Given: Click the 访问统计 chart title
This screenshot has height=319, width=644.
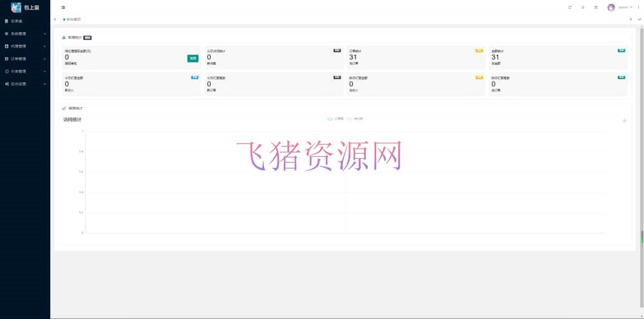Looking at the screenshot, I should pyautogui.click(x=72, y=120).
